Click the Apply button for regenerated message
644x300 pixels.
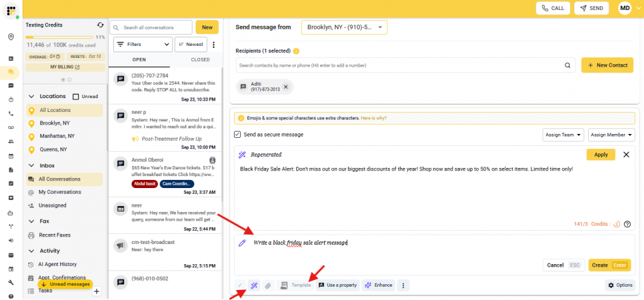(x=601, y=155)
